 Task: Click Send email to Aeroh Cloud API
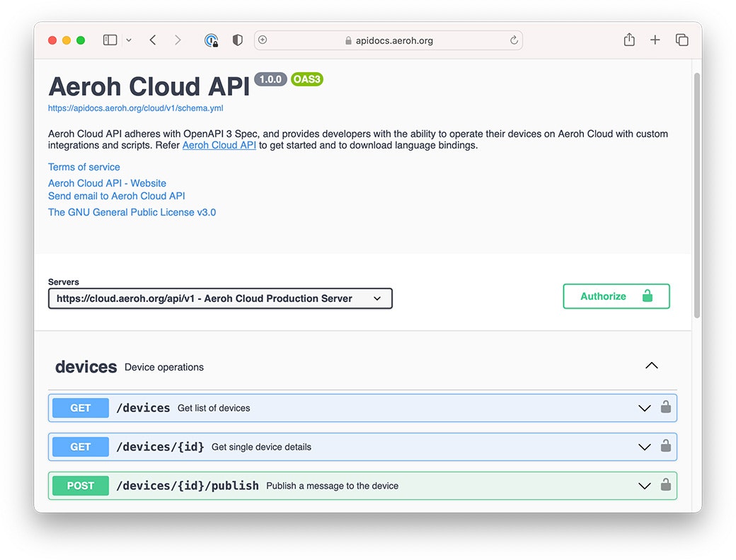(116, 196)
